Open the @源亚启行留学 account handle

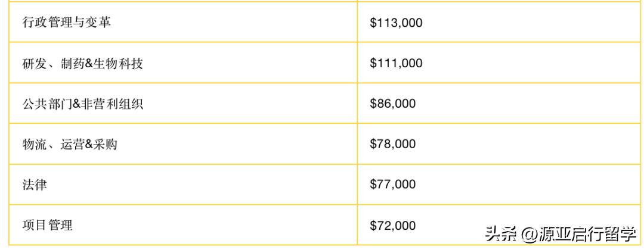pos(581,233)
